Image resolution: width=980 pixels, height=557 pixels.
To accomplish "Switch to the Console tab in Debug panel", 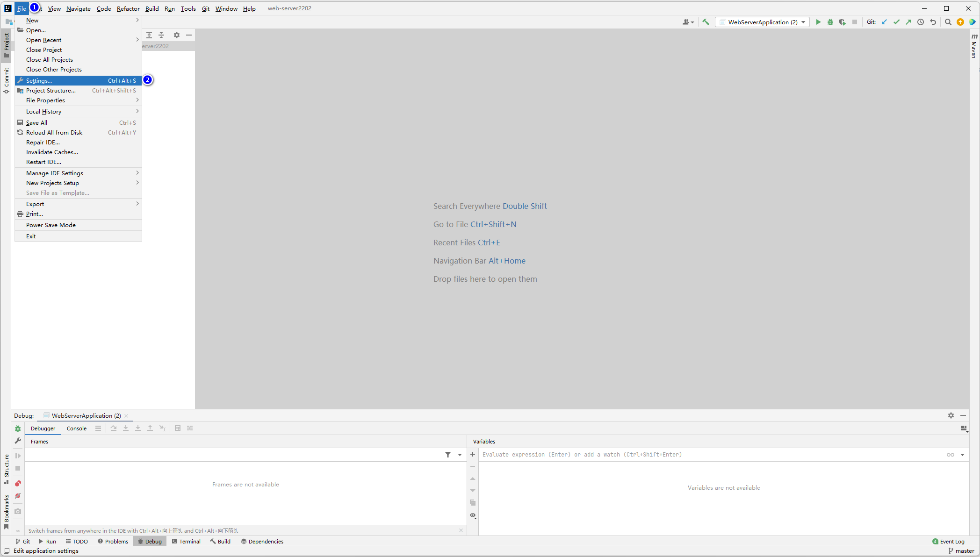I will 76,428.
